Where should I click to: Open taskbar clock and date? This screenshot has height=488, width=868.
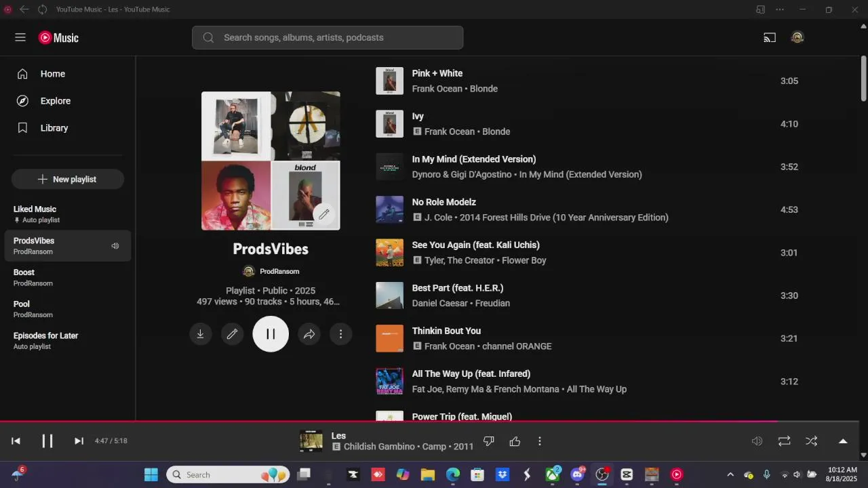(842, 474)
